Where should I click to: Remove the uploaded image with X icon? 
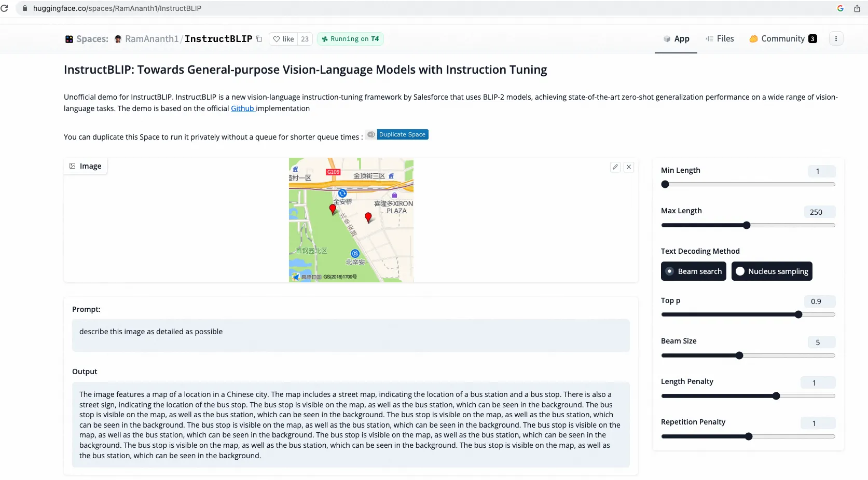tap(629, 167)
